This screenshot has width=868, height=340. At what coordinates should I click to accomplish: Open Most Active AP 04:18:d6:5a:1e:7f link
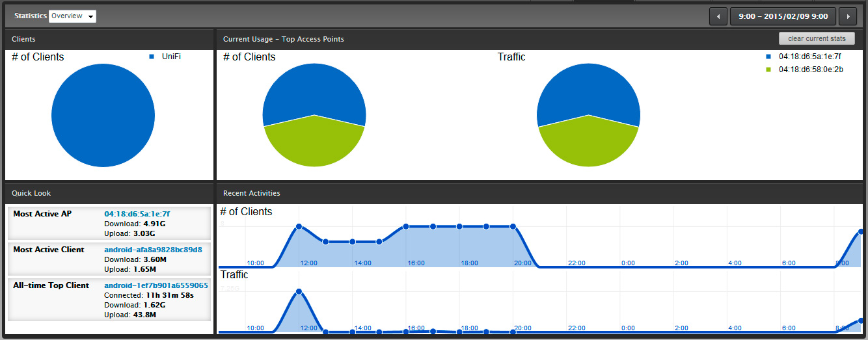pyautogui.click(x=137, y=213)
